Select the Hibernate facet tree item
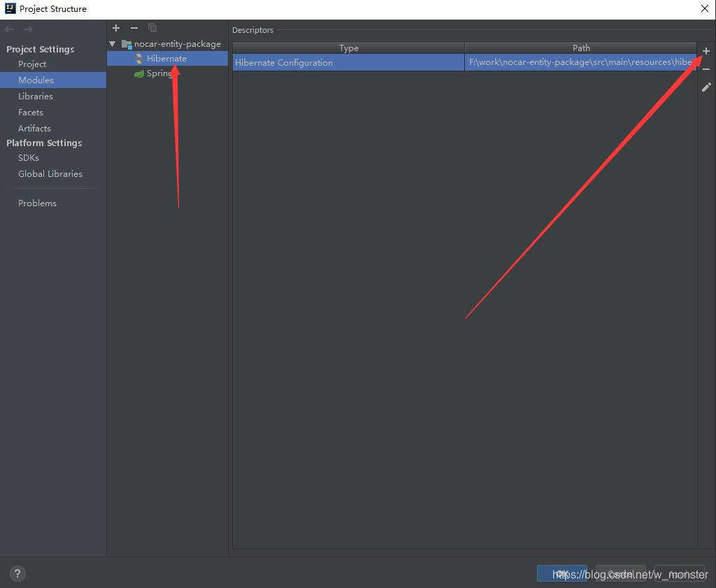The width and height of the screenshot is (716, 588). pyautogui.click(x=167, y=59)
